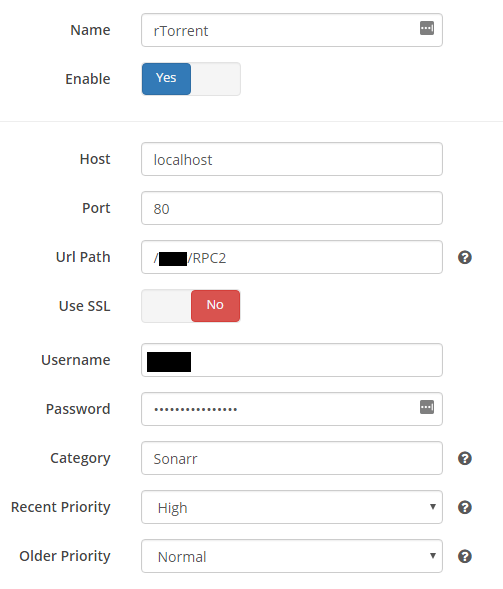Open help icon beside Category field
The width and height of the screenshot is (503, 589).
465,458
